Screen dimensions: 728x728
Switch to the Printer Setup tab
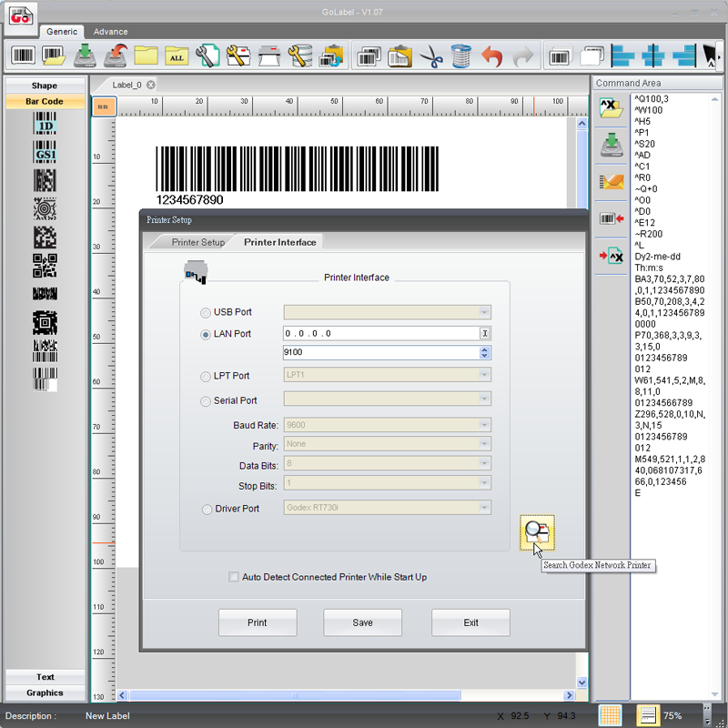pos(197,242)
